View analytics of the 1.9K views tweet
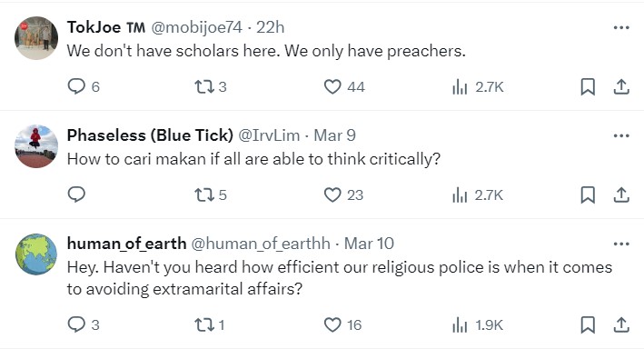The height and width of the screenshot is (349, 644). [477, 325]
